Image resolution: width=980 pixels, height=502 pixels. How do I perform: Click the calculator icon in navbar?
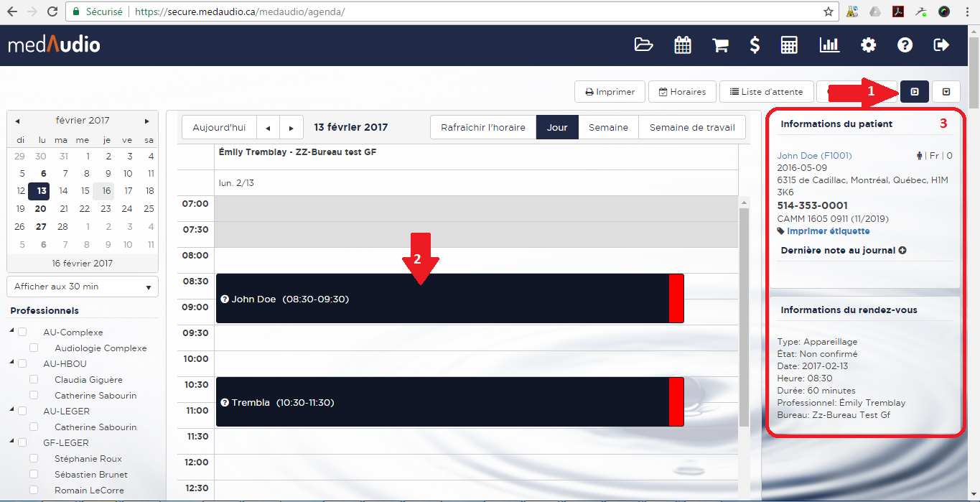coord(790,45)
